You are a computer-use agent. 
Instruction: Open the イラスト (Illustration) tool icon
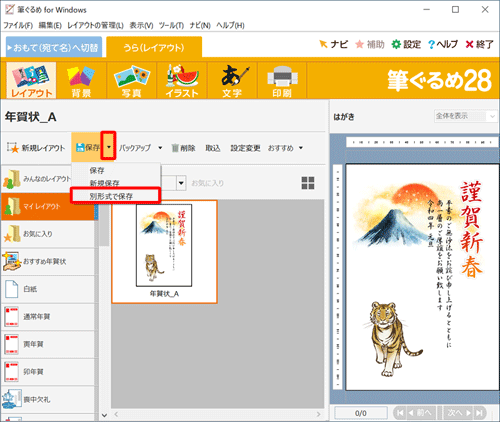click(x=182, y=80)
